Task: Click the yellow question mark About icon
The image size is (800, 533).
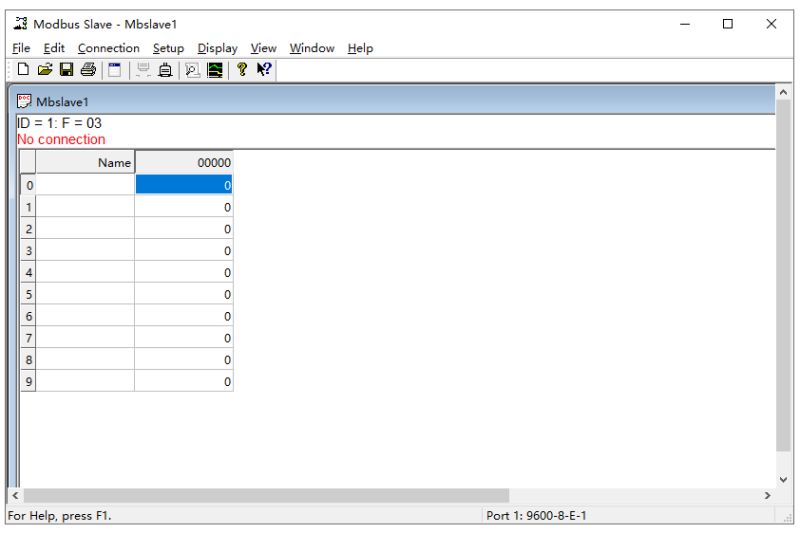Action: [x=242, y=69]
